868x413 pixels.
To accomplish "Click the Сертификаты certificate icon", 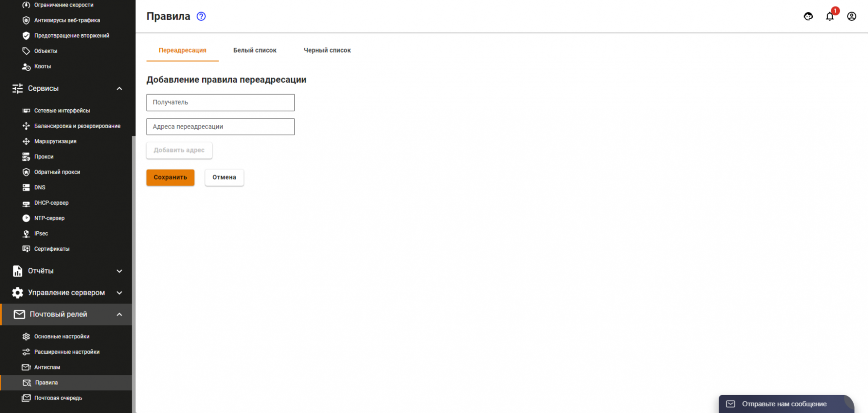I will (x=26, y=249).
